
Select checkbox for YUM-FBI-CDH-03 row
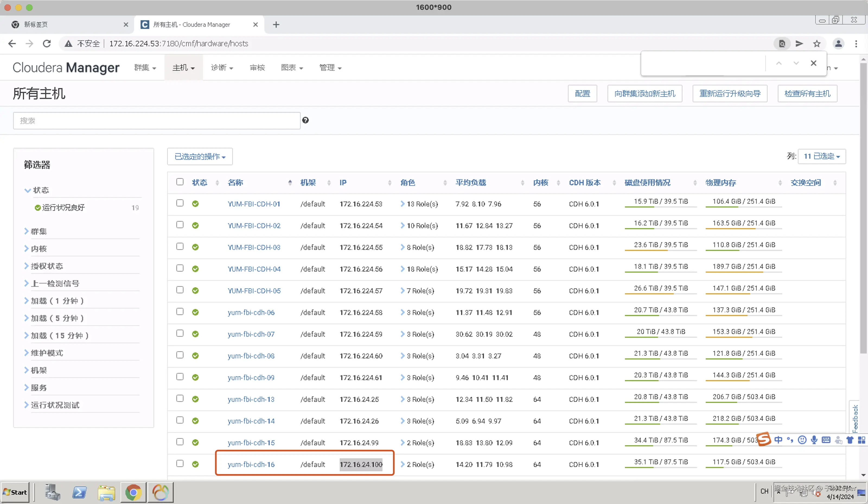pos(180,247)
